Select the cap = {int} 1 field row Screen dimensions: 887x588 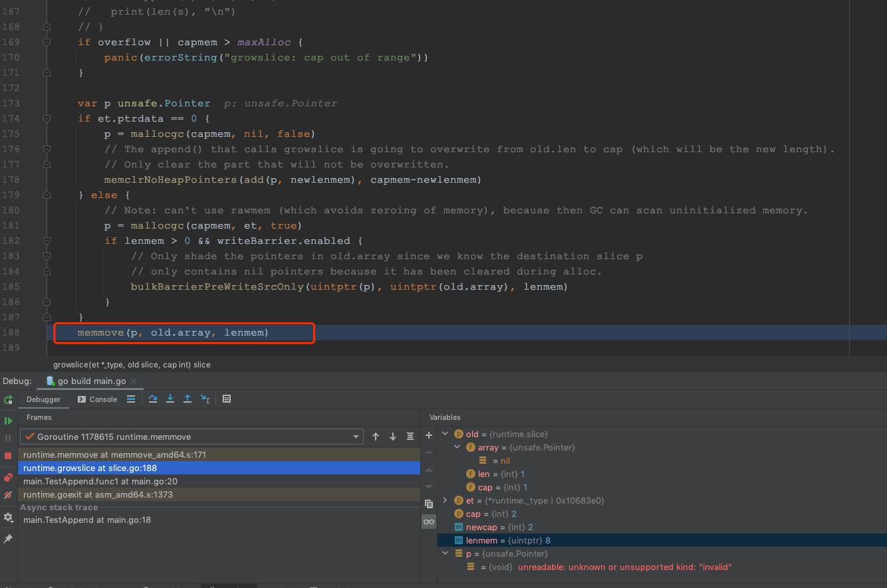662,487
